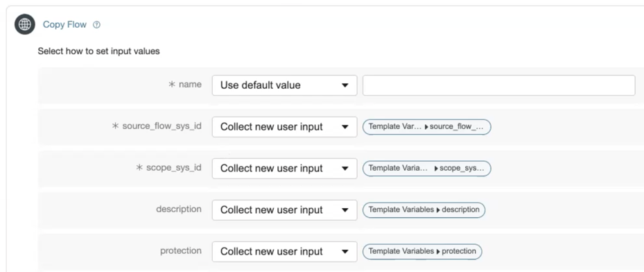Select the Template Variables description pill
Screen dimensions: 644x272
(424, 210)
